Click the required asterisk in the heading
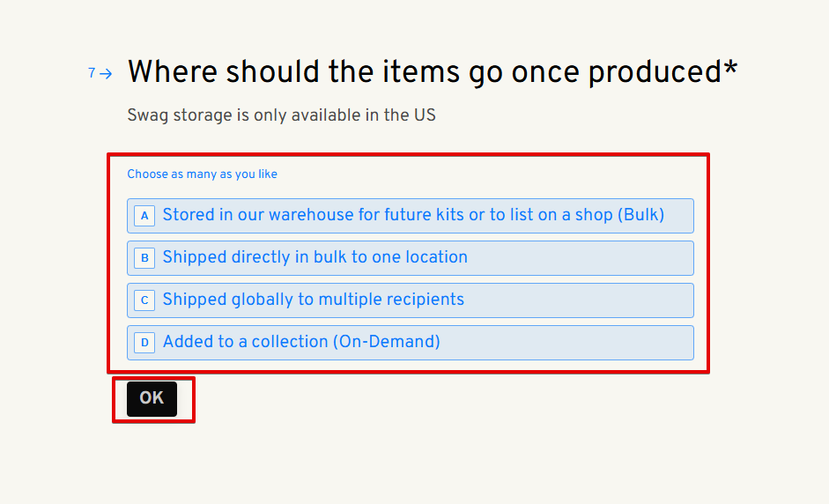Viewport: 829px width, 504px height. pos(730,70)
